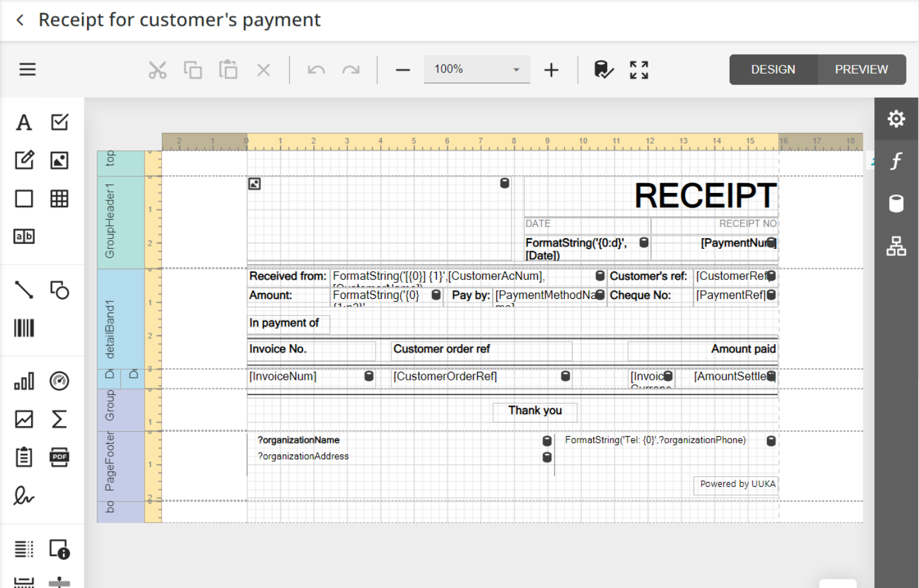Image resolution: width=919 pixels, height=588 pixels.
Task: Select the Panel square tool
Action: pos(24,198)
